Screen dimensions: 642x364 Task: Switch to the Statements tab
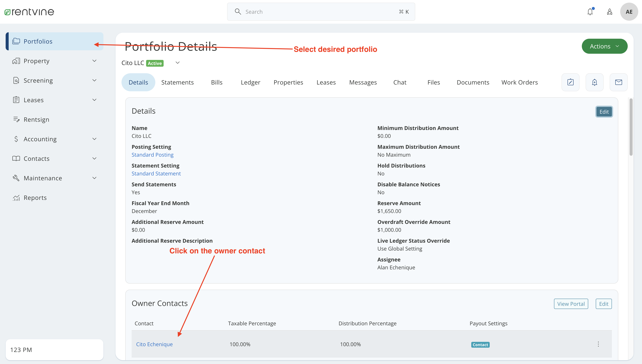click(178, 82)
